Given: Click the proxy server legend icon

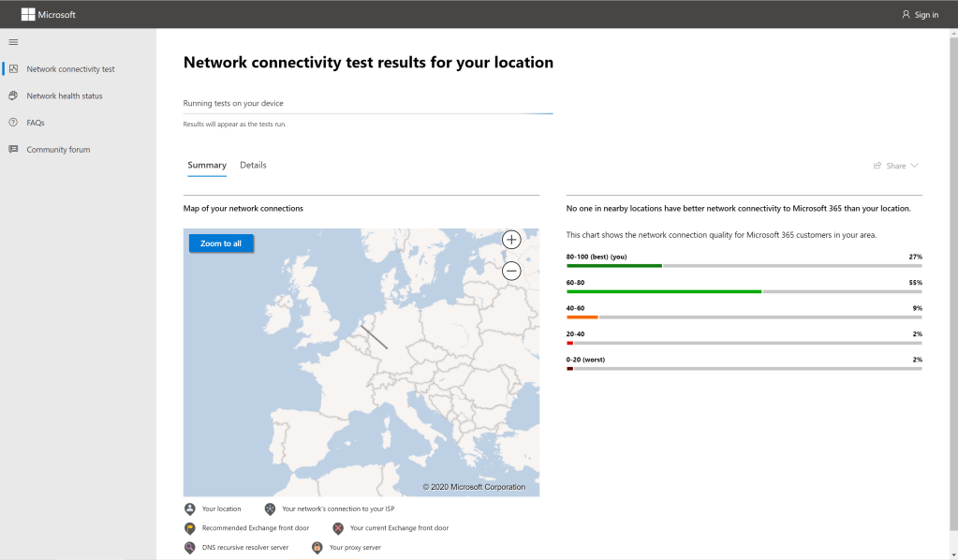Looking at the screenshot, I should point(317,547).
